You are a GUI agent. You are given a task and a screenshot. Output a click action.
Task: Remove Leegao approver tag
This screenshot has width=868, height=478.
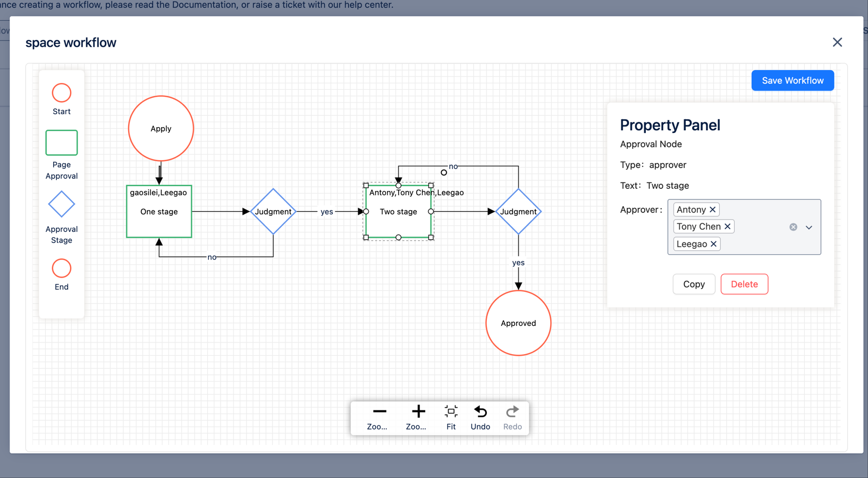tap(714, 244)
